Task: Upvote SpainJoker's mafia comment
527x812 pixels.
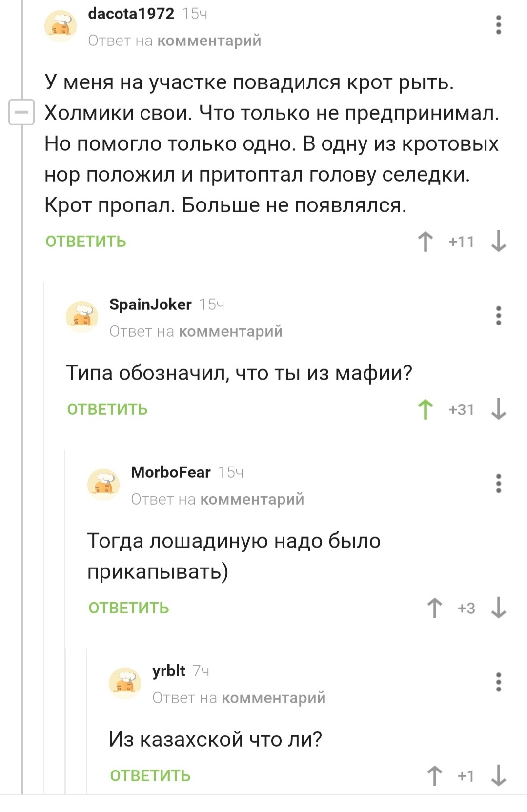Action: click(426, 409)
